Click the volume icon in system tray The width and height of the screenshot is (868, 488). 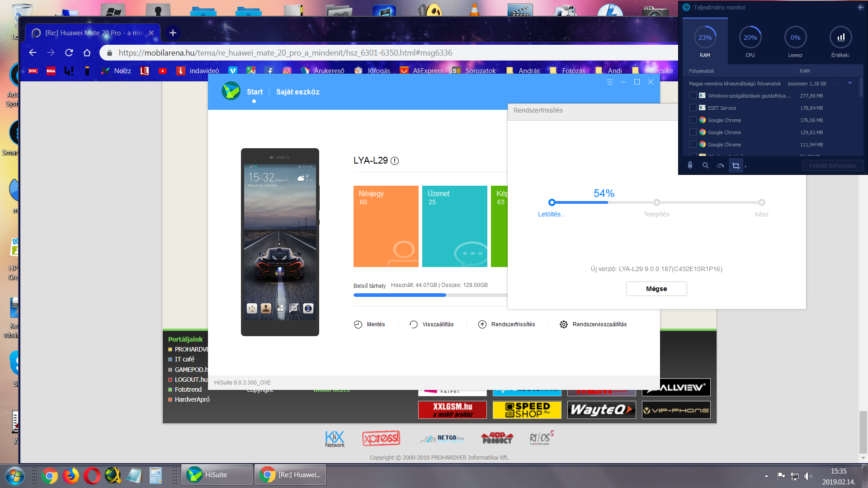808,476
